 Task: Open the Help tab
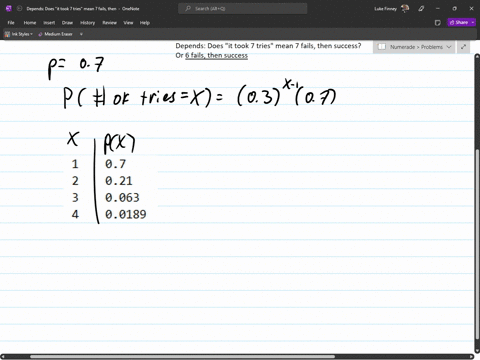[x=145, y=23]
